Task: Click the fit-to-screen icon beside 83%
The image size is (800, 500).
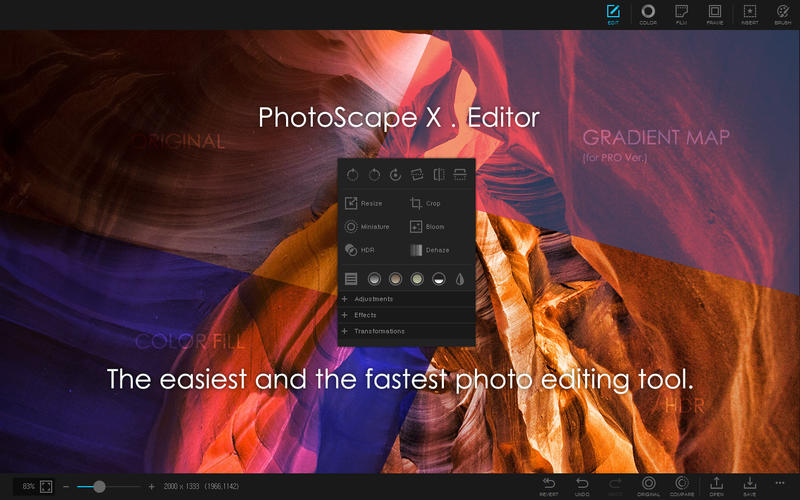Action: 46,487
